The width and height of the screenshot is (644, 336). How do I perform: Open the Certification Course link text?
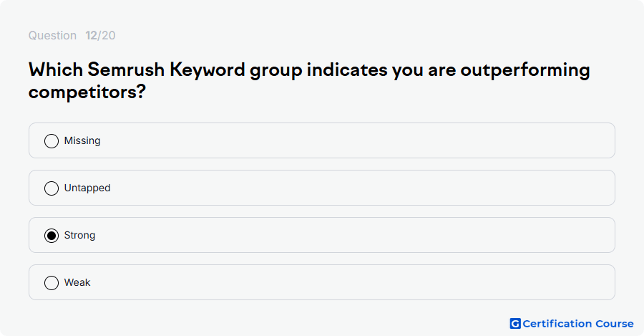point(578,324)
